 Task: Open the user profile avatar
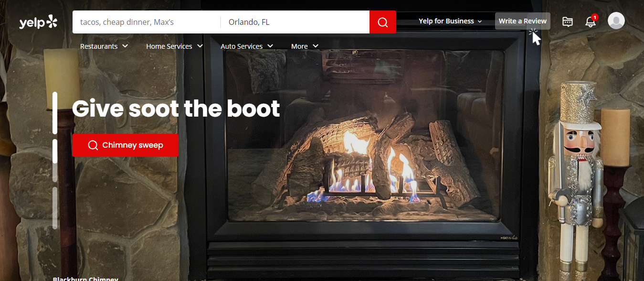pos(616,21)
